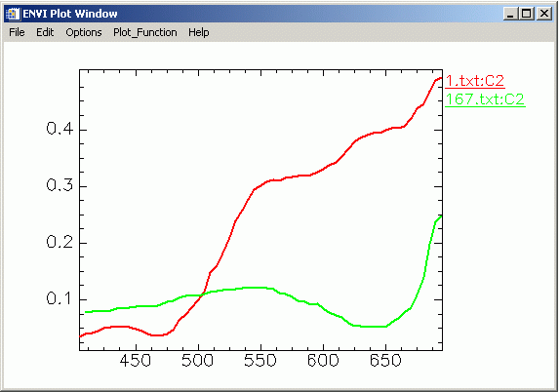Open the Help menu
The image size is (559, 392).
tap(199, 32)
